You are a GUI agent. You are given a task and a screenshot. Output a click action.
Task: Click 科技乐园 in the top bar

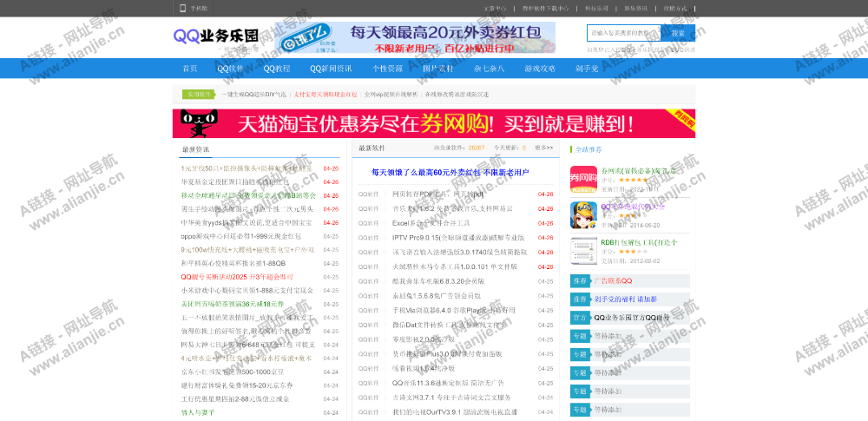tap(597, 9)
